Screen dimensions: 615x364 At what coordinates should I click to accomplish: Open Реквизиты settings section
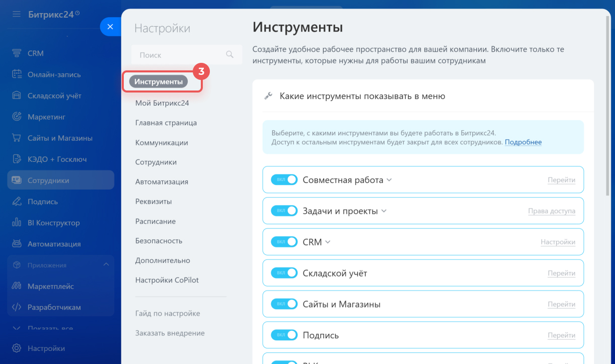(153, 202)
